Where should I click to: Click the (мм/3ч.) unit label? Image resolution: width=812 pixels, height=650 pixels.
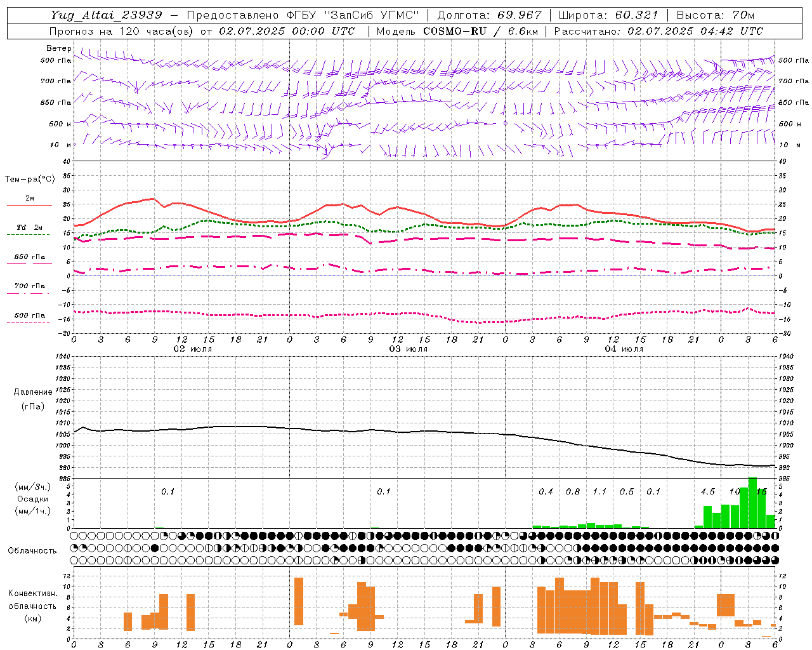[33, 487]
